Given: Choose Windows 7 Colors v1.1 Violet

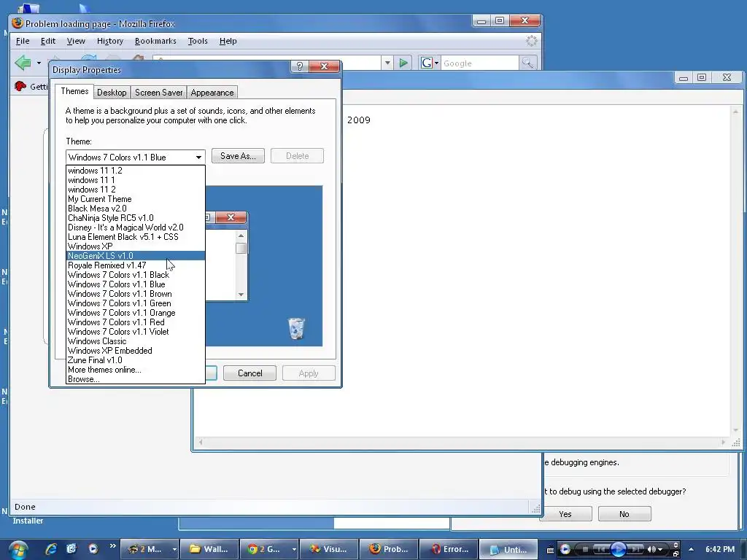Looking at the screenshot, I should coord(135,332).
